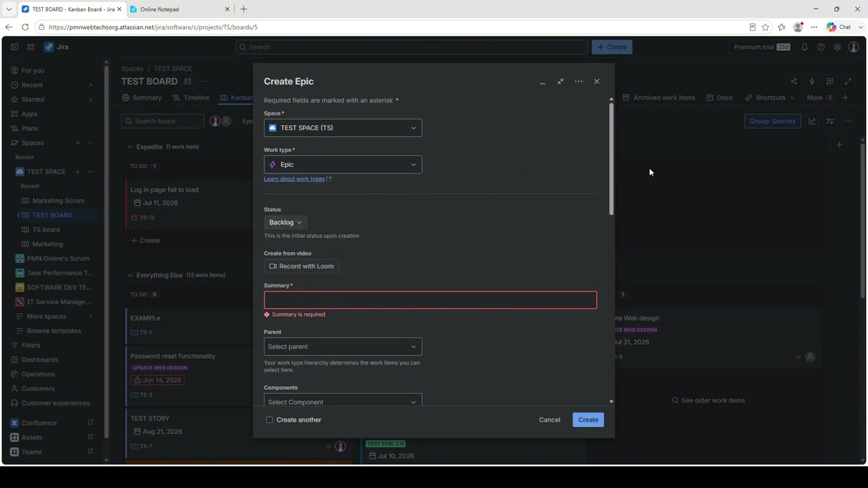
Task: Expand More spaces in the sidebar
Action: 90,317
